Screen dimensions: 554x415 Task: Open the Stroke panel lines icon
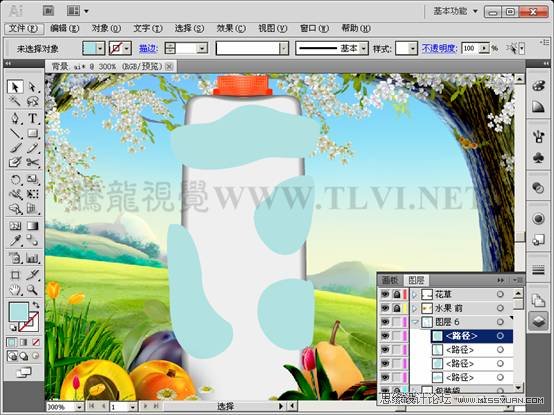pos(538,271)
